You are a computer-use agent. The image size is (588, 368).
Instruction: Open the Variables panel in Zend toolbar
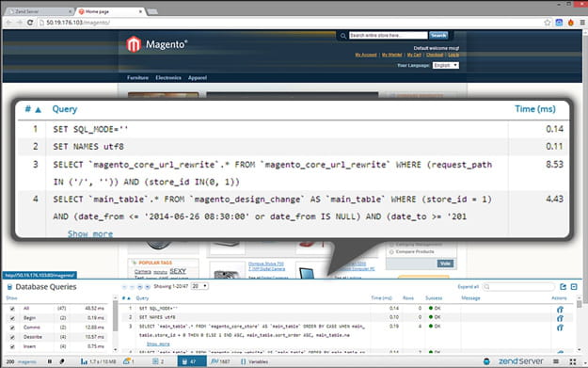(x=254, y=361)
